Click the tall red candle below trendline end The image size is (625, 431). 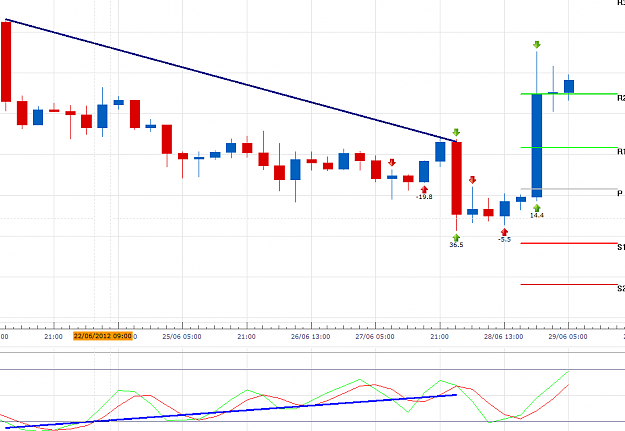[x=456, y=178]
